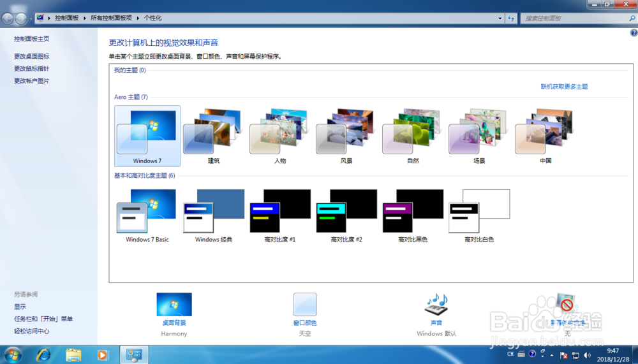The width and height of the screenshot is (638, 364).
Task: Select the 人物 theme
Action: (x=280, y=136)
